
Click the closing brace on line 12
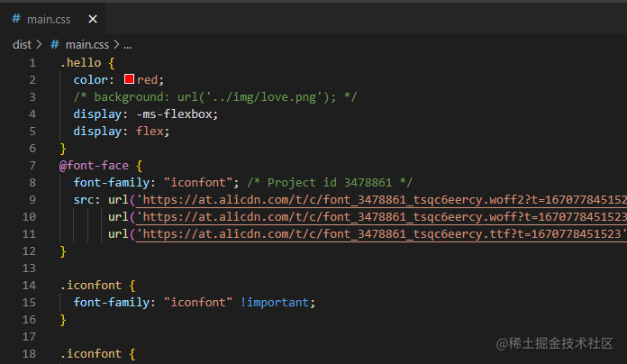(x=63, y=251)
